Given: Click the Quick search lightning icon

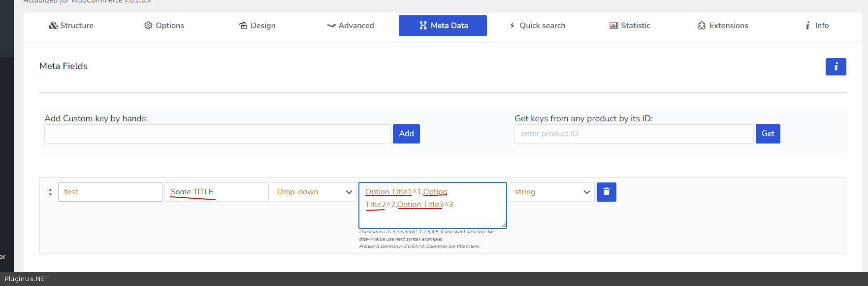Looking at the screenshot, I should [x=512, y=26].
